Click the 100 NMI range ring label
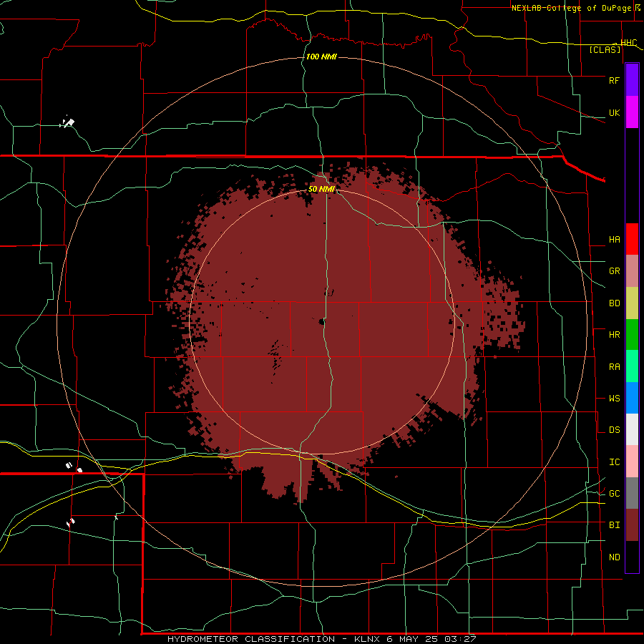This screenshot has width=644, height=644. [x=321, y=57]
